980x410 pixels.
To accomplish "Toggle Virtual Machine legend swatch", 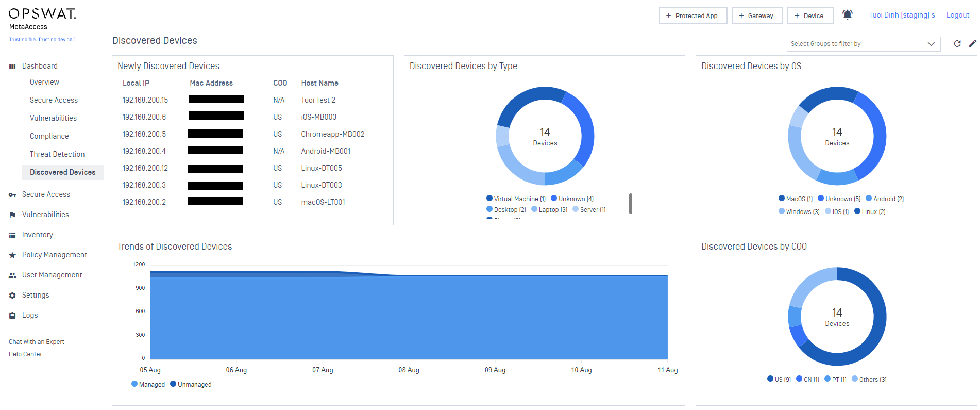I will click(489, 198).
